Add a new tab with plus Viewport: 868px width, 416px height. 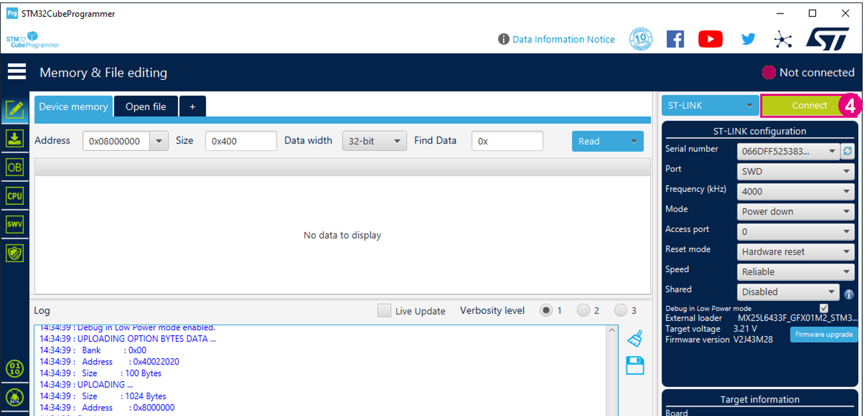[x=192, y=107]
